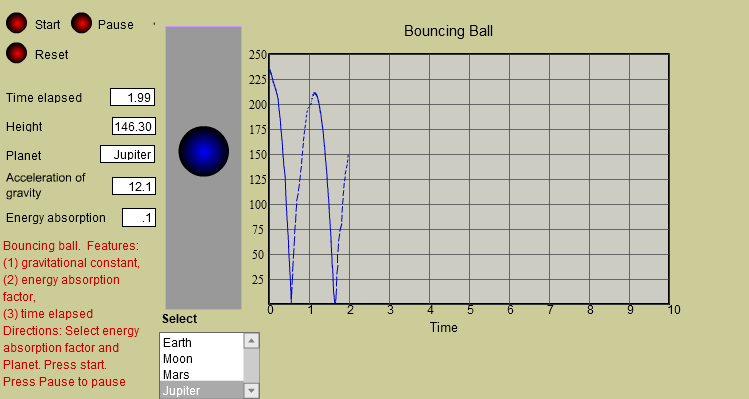
Task: Click the planet list's up arrow
Action: [x=251, y=341]
